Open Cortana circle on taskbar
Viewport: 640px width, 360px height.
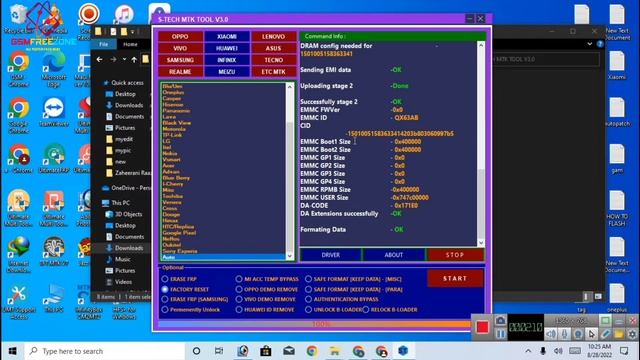196,351
